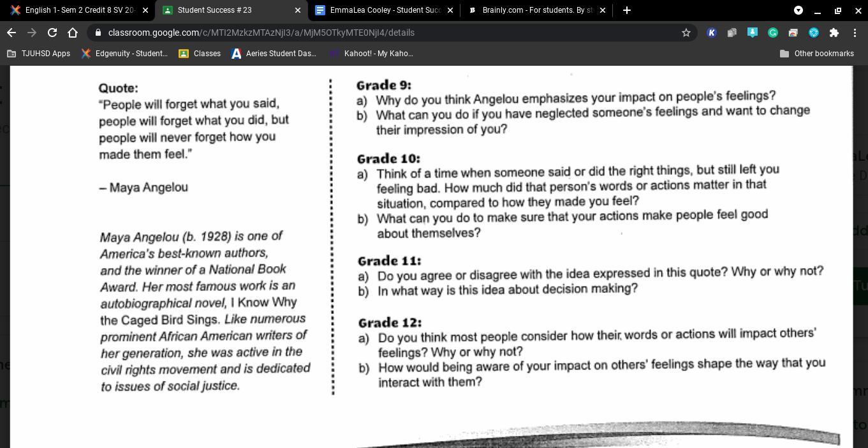Open the Grammarly extension icon
Image resolution: width=868 pixels, height=448 pixels.
click(773, 33)
